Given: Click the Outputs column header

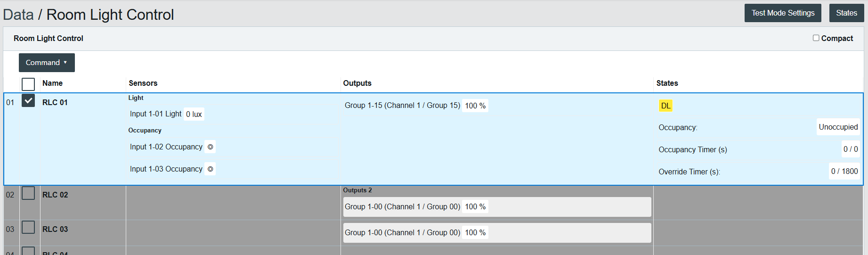Looking at the screenshot, I should click(357, 83).
